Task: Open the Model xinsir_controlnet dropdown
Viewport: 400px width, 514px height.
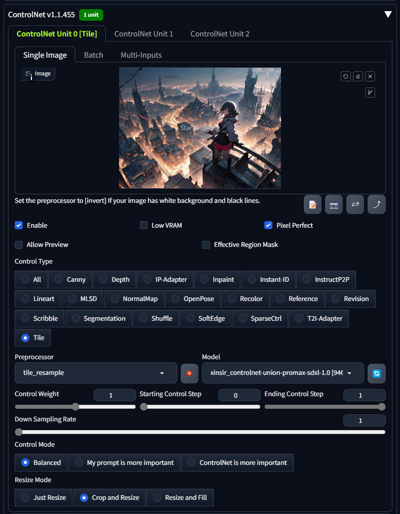Action: pos(283,373)
